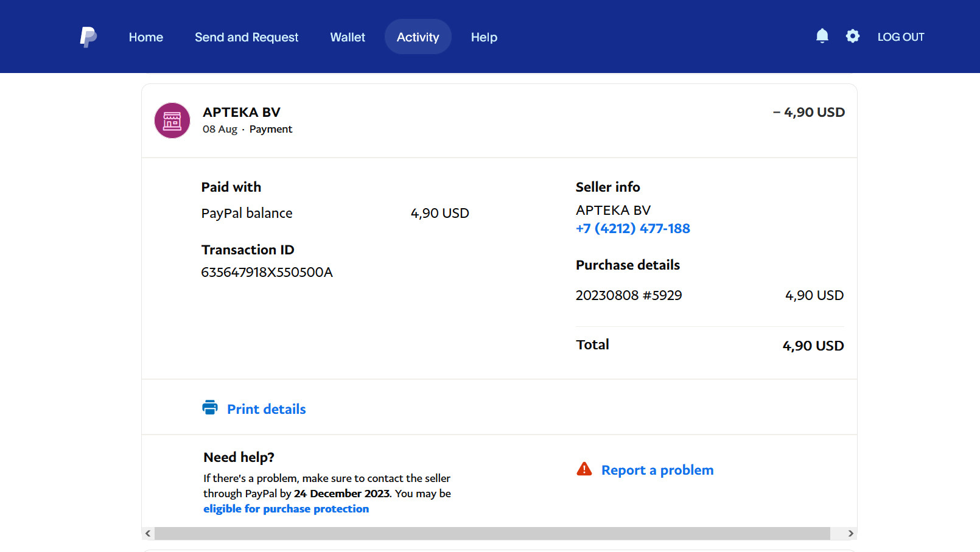Viewport: 980px width, 552px height.
Task: Click the PayPal logo icon
Action: 88,37
